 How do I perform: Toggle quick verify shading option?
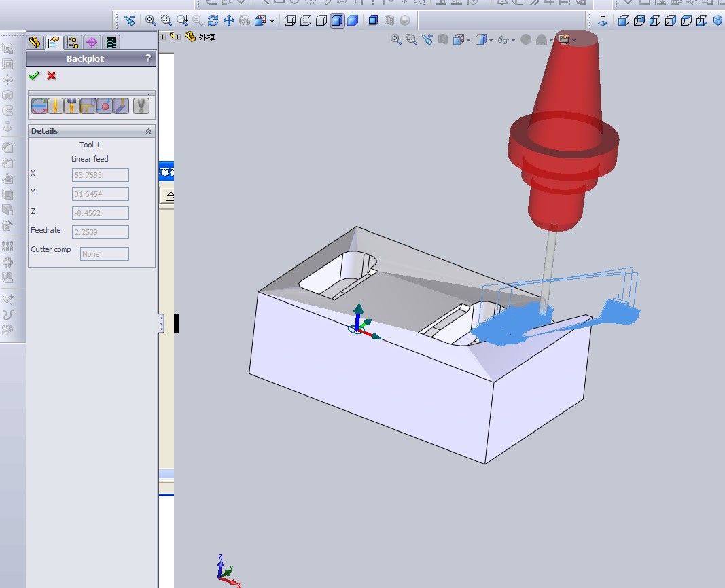tap(121, 106)
